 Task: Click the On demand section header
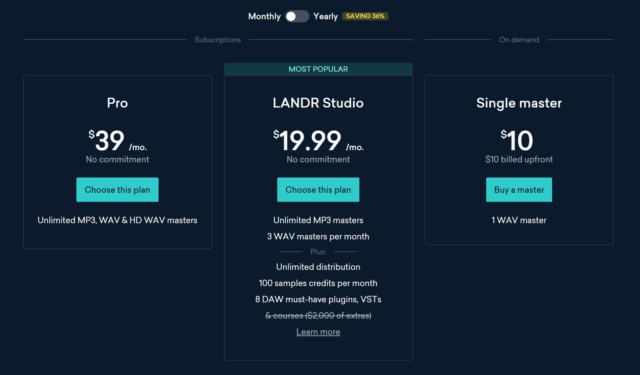click(519, 40)
